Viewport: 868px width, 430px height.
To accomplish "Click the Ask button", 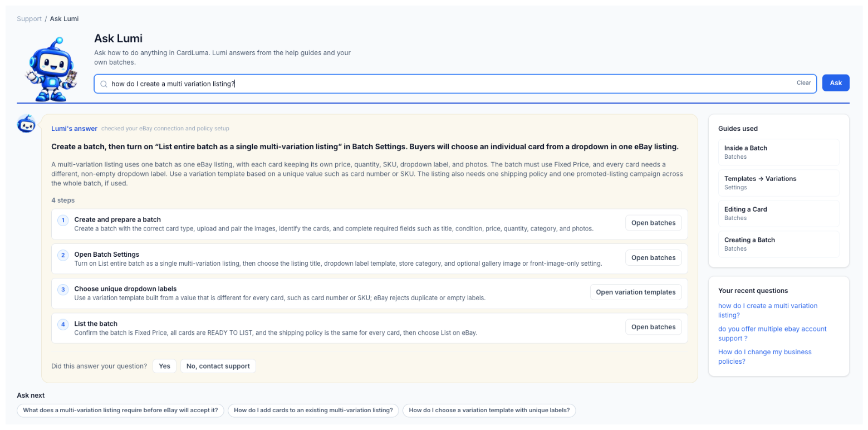I will [836, 83].
